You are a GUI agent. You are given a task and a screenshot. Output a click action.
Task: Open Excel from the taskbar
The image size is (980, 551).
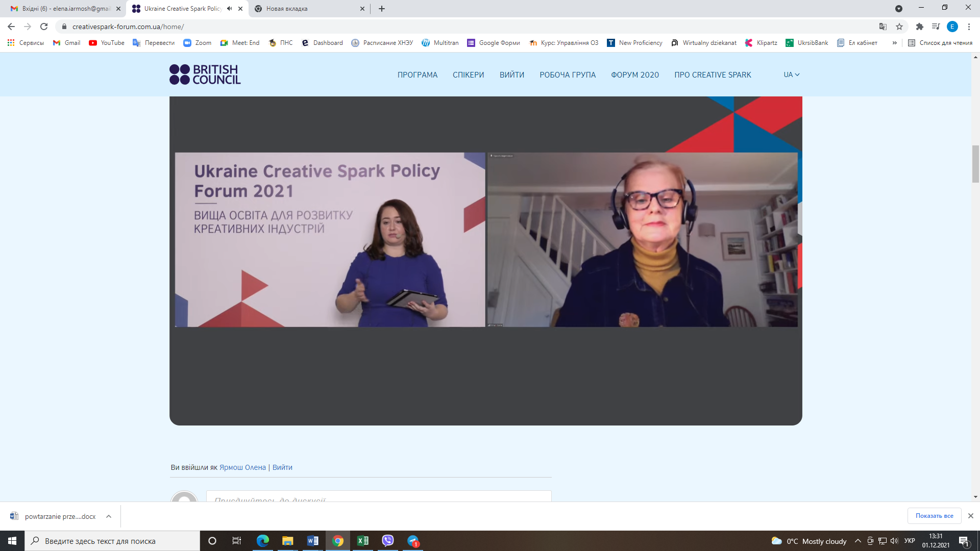pyautogui.click(x=363, y=541)
